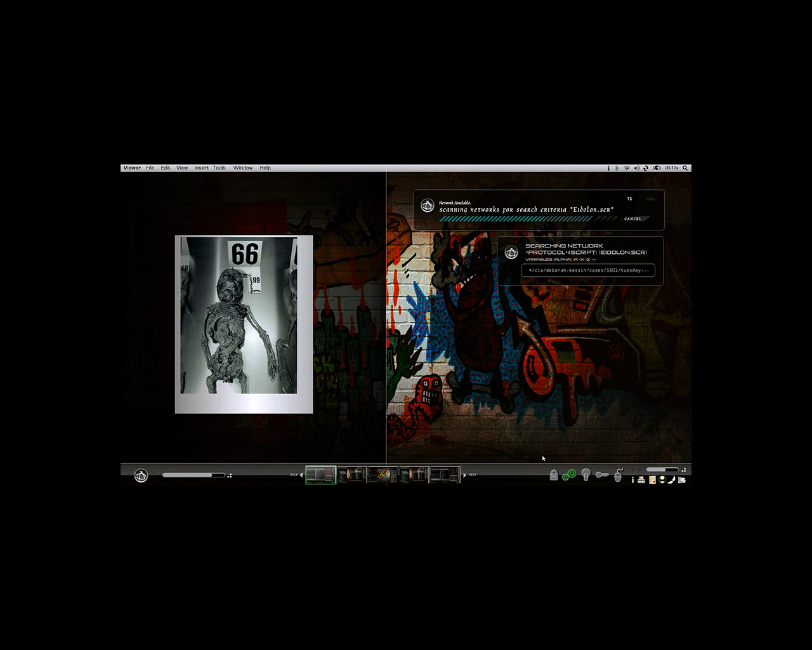Click the padlock icon
The image size is (812, 650).
coord(554,475)
